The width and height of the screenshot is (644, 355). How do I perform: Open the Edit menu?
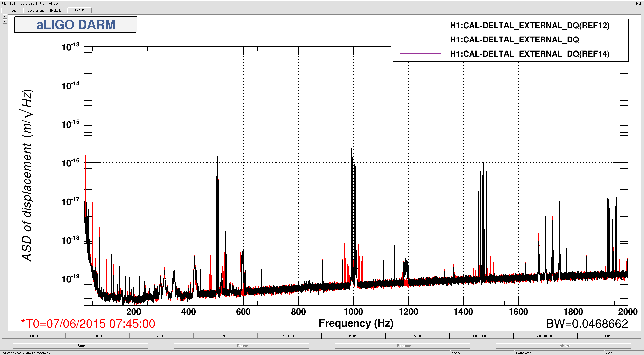coord(12,3)
